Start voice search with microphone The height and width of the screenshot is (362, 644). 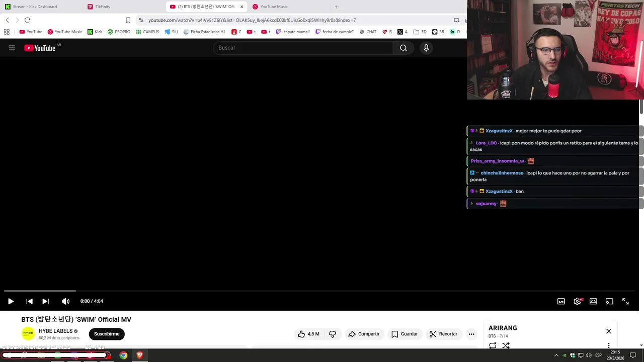coord(426,48)
